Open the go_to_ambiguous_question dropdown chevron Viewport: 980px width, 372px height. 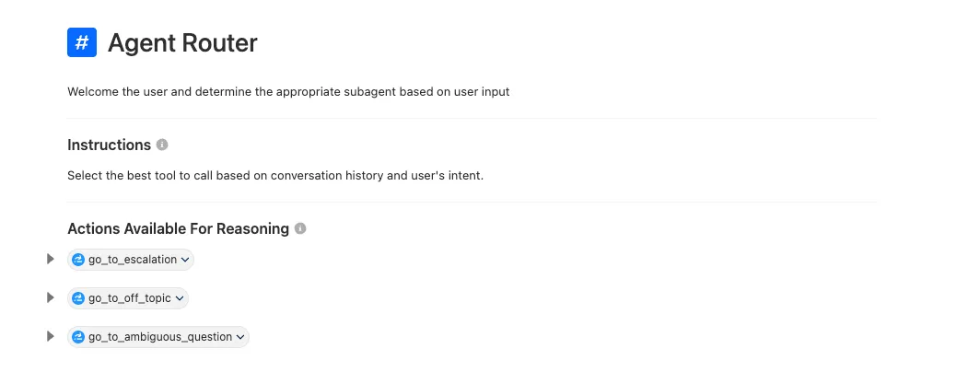point(240,337)
